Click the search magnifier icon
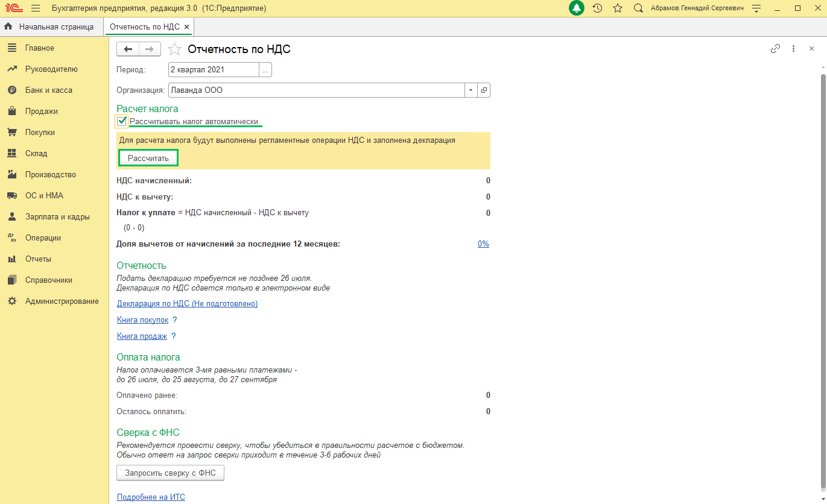The width and height of the screenshot is (827, 504). 638,8
